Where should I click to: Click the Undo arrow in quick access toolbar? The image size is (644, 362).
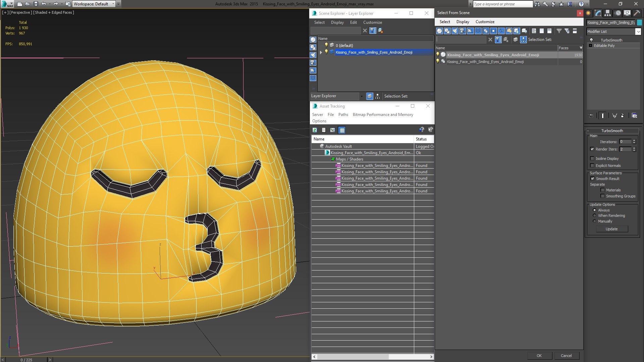(44, 4)
